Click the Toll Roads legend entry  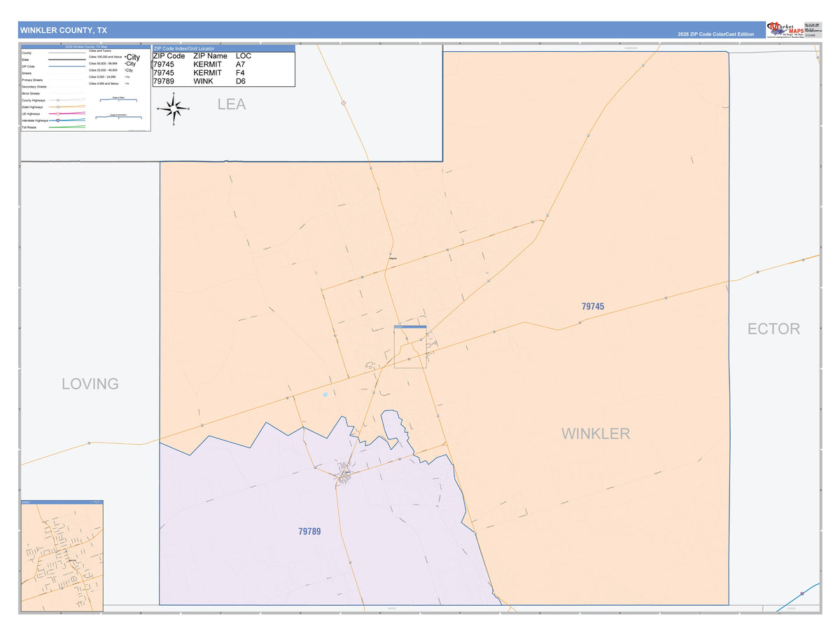pos(29,127)
